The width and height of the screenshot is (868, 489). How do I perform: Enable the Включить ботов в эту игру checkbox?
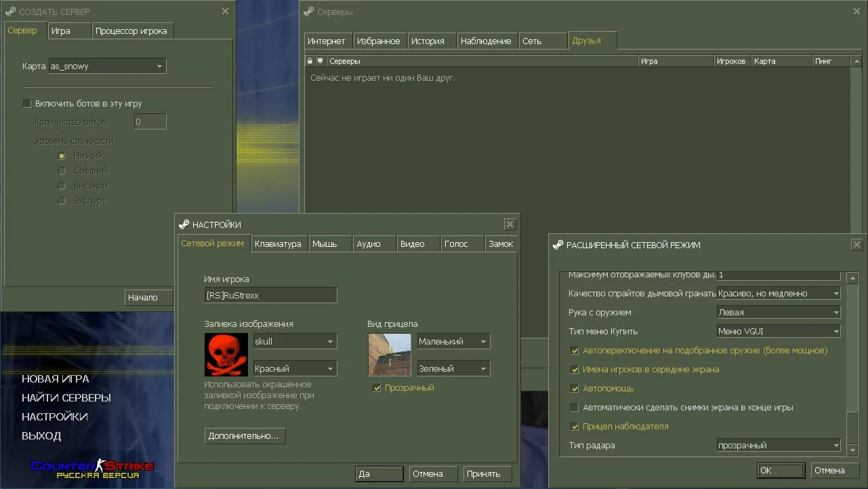tap(27, 103)
